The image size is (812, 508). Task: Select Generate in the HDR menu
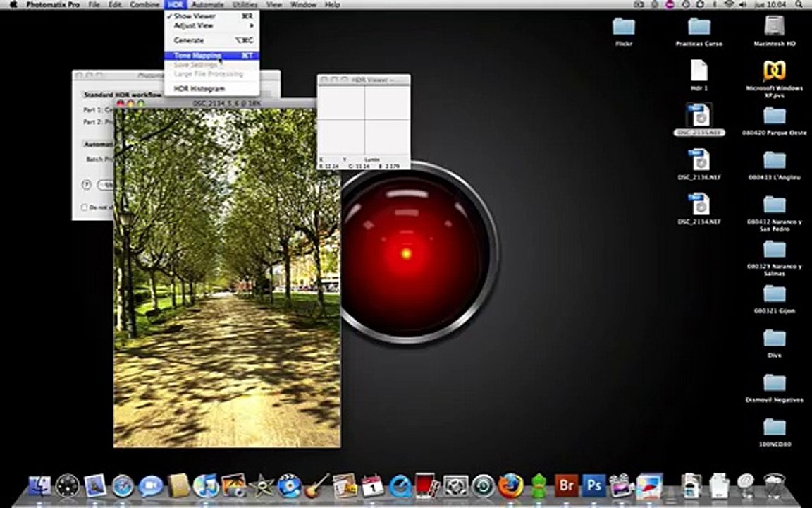point(211,40)
